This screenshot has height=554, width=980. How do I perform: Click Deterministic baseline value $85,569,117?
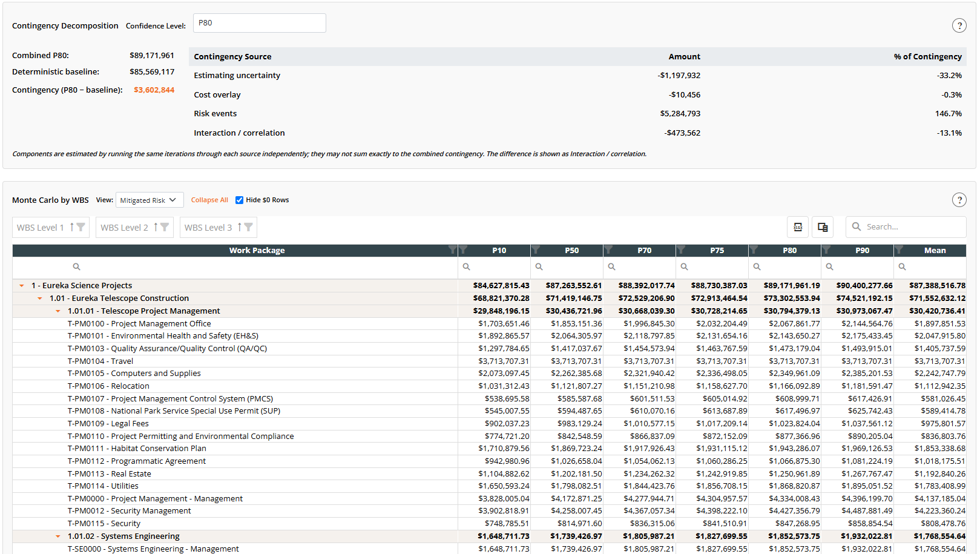[152, 72]
